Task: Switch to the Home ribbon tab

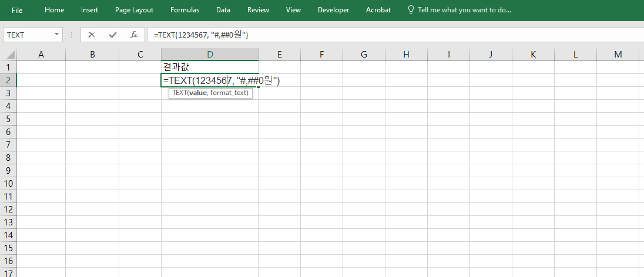Action: pyautogui.click(x=54, y=10)
